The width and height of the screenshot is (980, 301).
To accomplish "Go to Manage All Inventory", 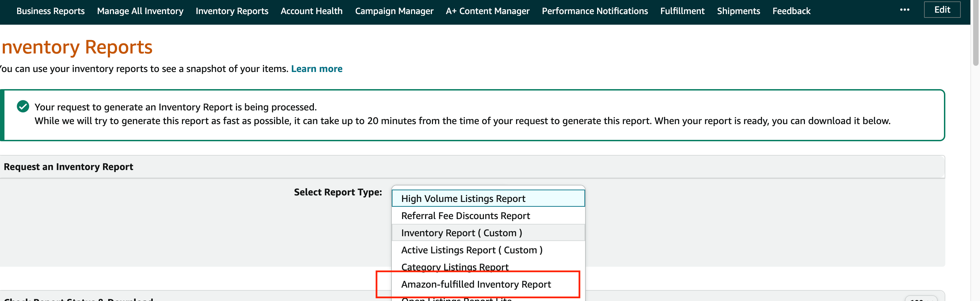I will click(140, 11).
